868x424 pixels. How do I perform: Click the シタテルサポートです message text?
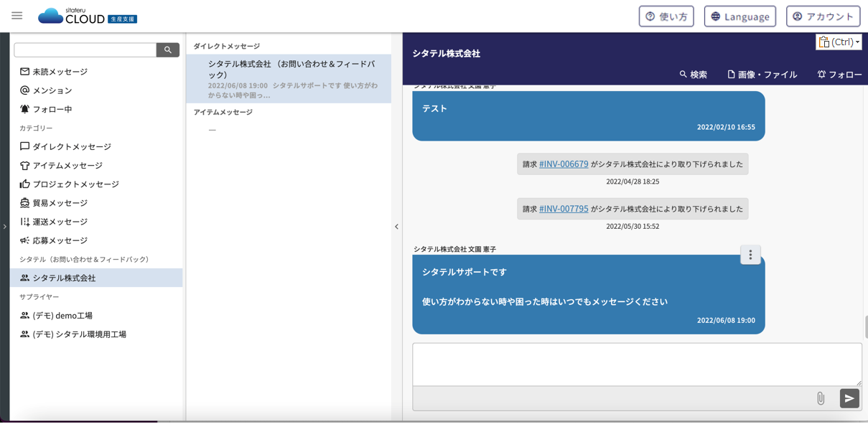pos(465,272)
